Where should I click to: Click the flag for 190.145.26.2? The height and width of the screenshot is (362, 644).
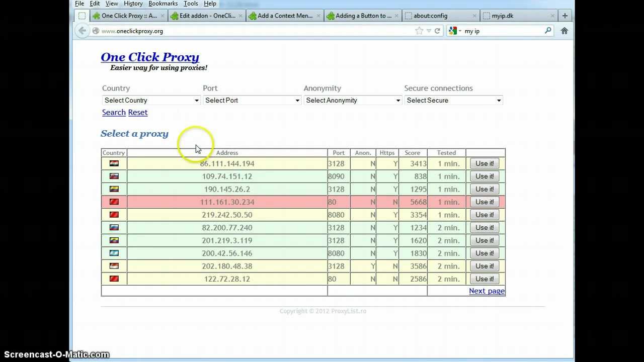point(114,189)
